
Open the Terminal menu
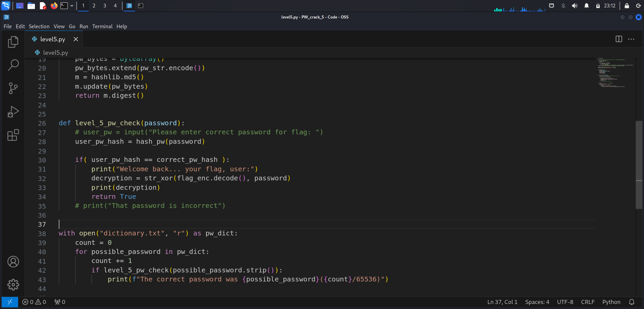(x=102, y=26)
